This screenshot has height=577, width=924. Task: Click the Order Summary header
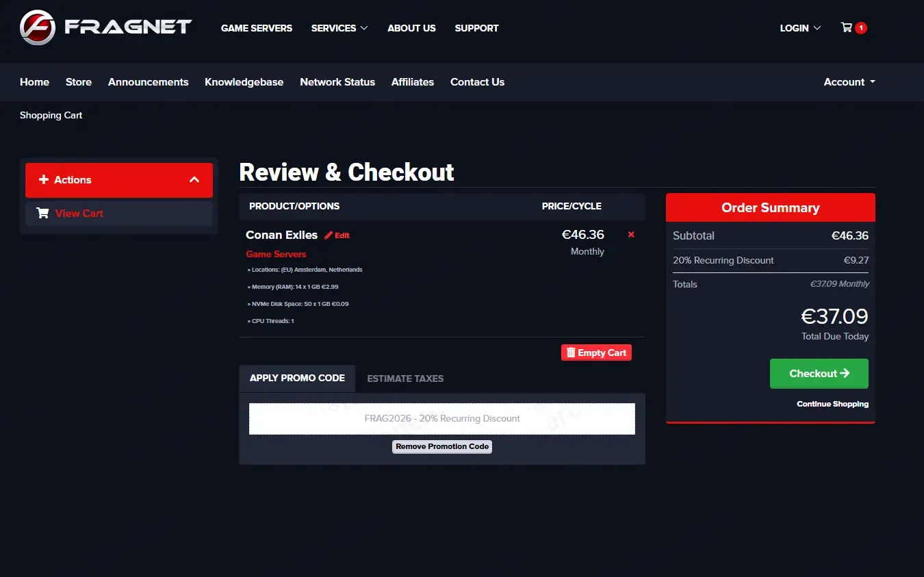tap(771, 207)
